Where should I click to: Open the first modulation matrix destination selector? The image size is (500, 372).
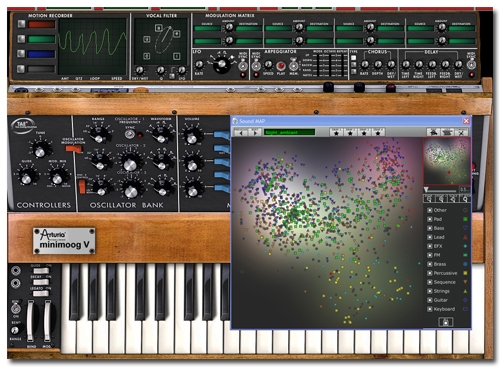point(249,28)
